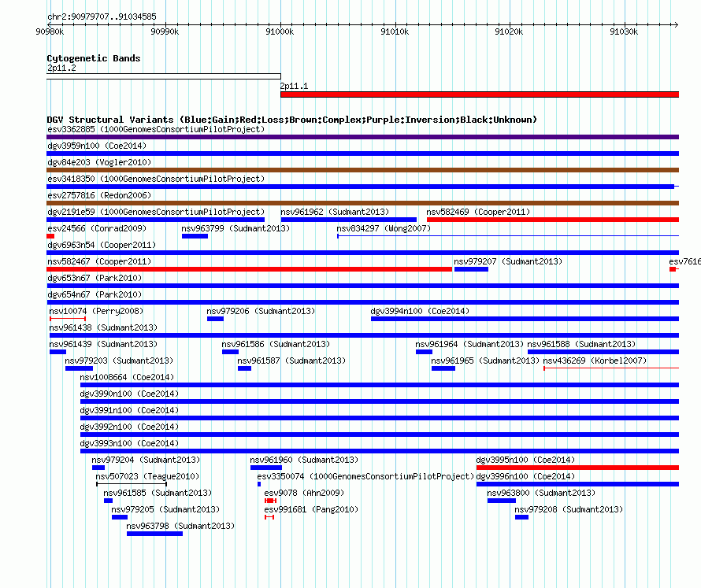Image resolution: width=701 pixels, height=588 pixels.
Task: Click the 91000k ruler position label
Action: (280, 31)
